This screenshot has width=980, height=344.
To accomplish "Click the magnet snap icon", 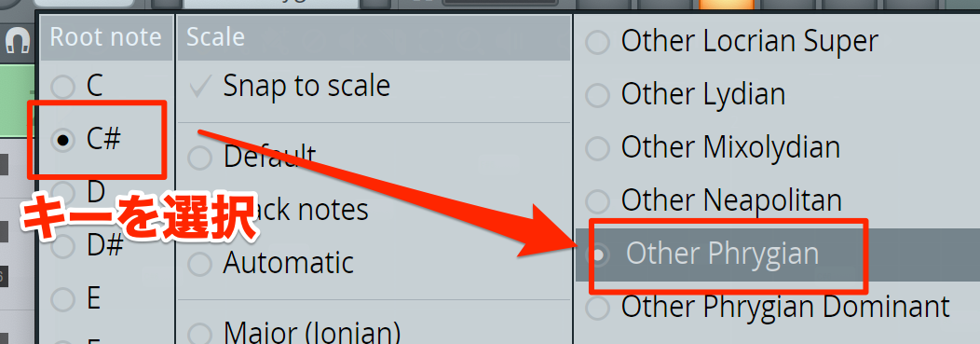I will coord(19,43).
